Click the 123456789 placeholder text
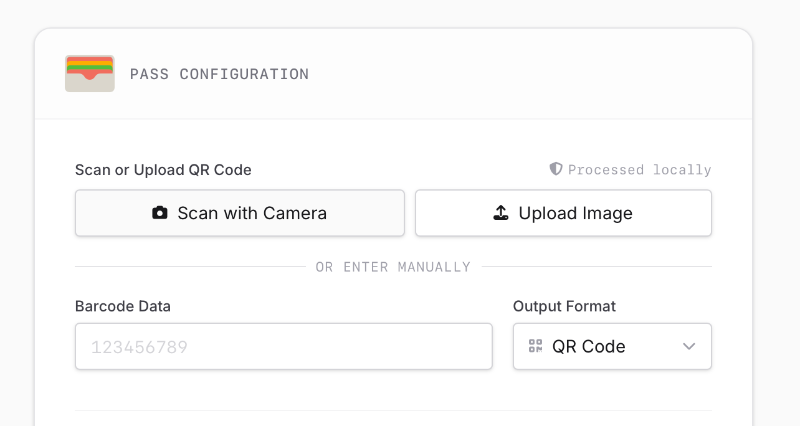The image size is (800, 426). (x=139, y=348)
